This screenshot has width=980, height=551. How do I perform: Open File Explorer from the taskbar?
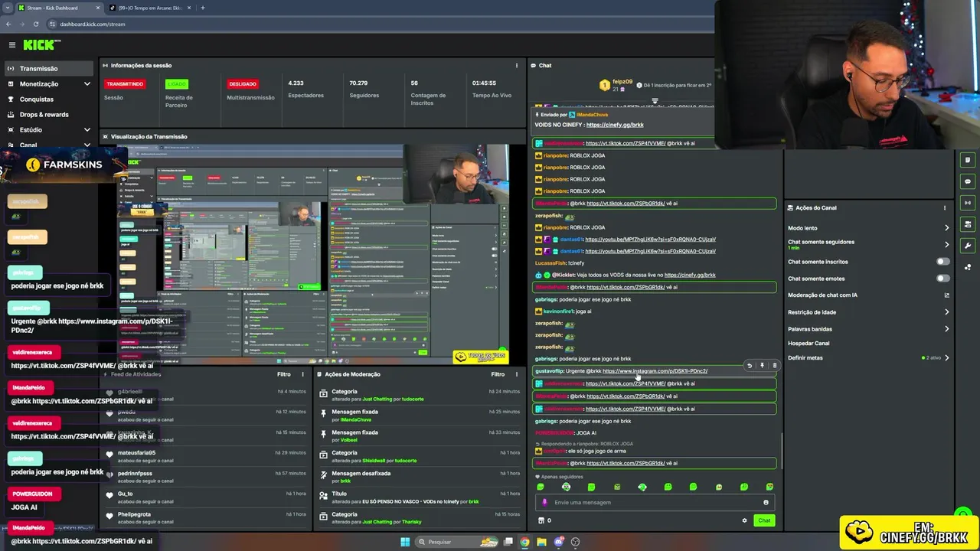coord(541,542)
